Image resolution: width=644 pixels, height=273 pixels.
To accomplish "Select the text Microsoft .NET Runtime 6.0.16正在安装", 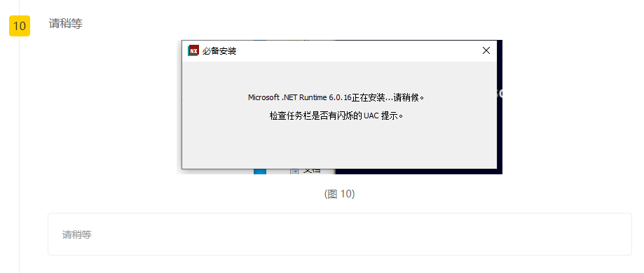I will pos(316,98).
